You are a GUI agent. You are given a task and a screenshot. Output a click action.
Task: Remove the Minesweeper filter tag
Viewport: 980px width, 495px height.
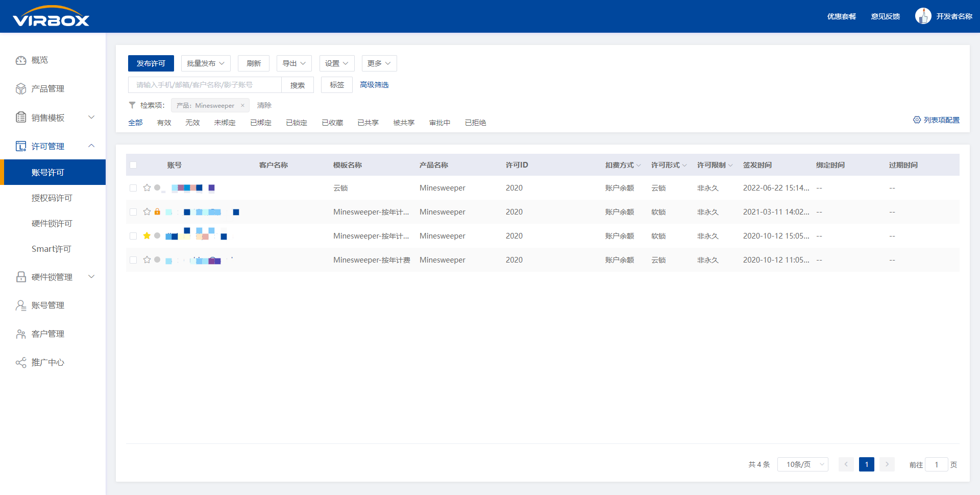point(242,106)
